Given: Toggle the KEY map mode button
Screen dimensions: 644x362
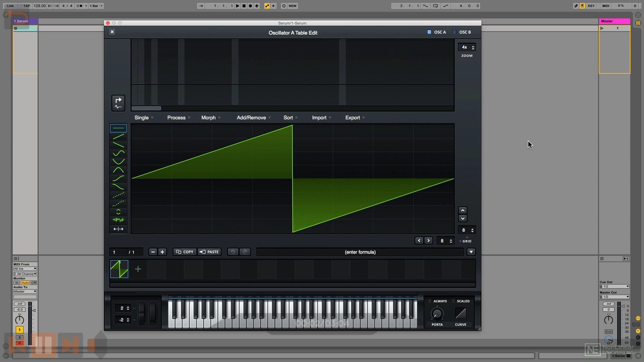Looking at the screenshot, I should [591, 6].
